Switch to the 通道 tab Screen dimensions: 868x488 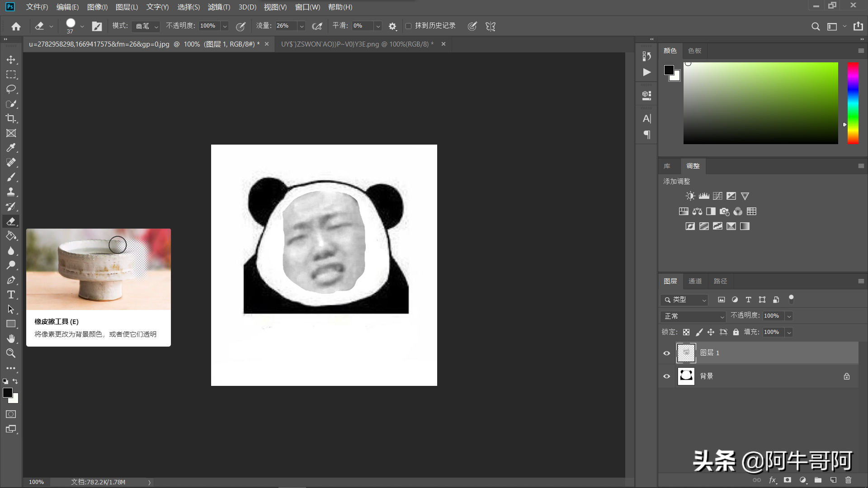tap(695, 281)
